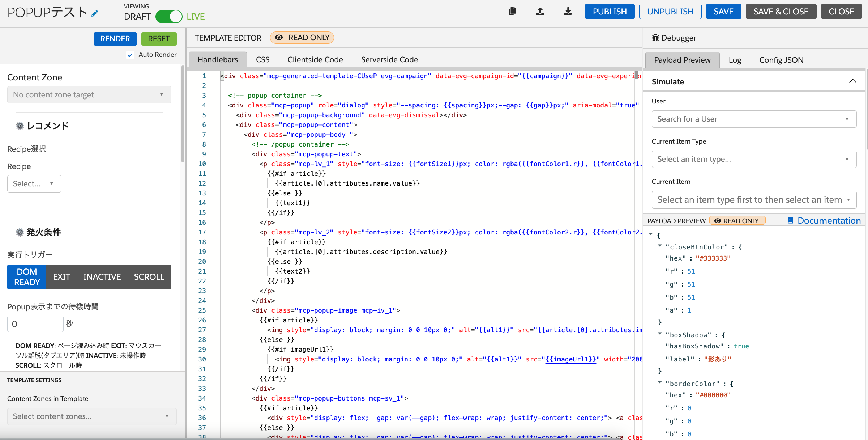The image size is (868, 440).
Task: Open the Documentation link
Action: (x=829, y=220)
